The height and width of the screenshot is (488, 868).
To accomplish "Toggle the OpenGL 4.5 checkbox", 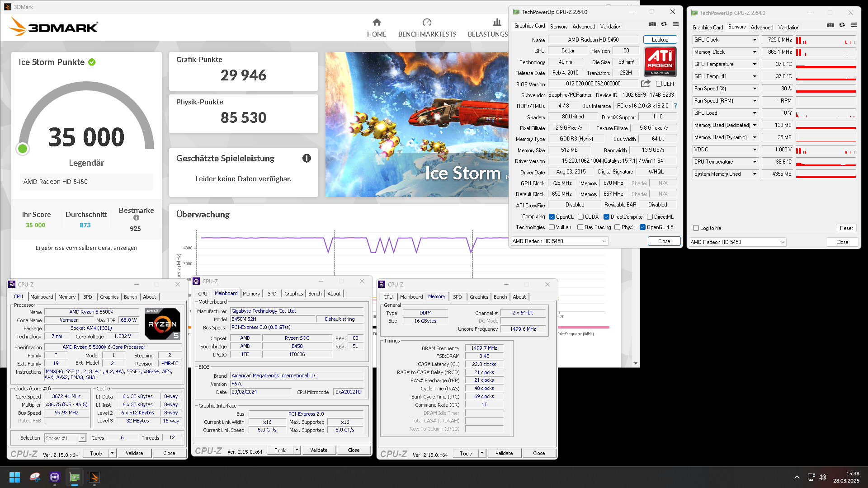I will (642, 227).
